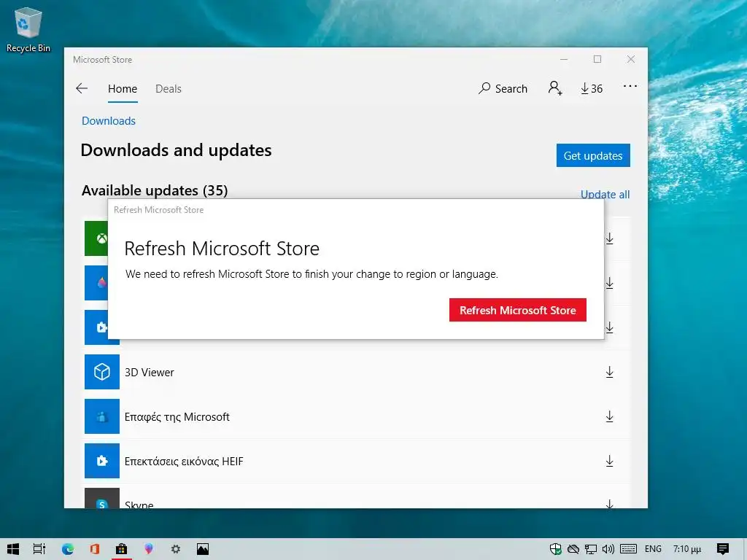The height and width of the screenshot is (560, 747).
Task: Open the See more three-dots menu
Action: point(630,87)
